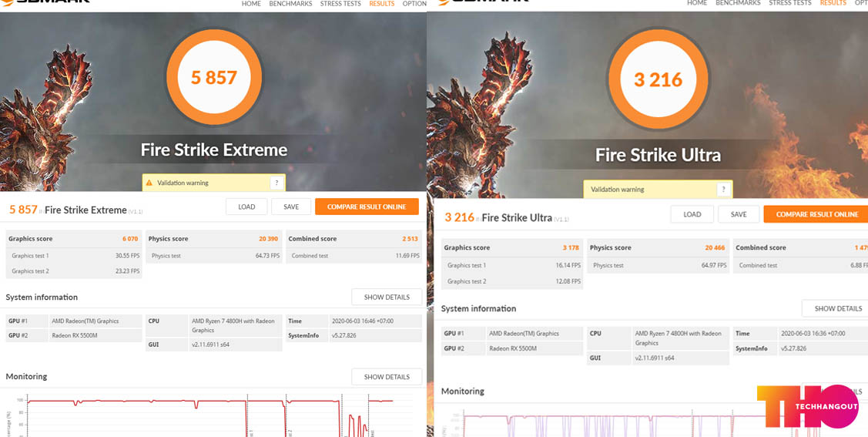Viewport: 868px width, 437px height.
Task: Select Physics test result 64.97 FPS
Action: (713, 265)
